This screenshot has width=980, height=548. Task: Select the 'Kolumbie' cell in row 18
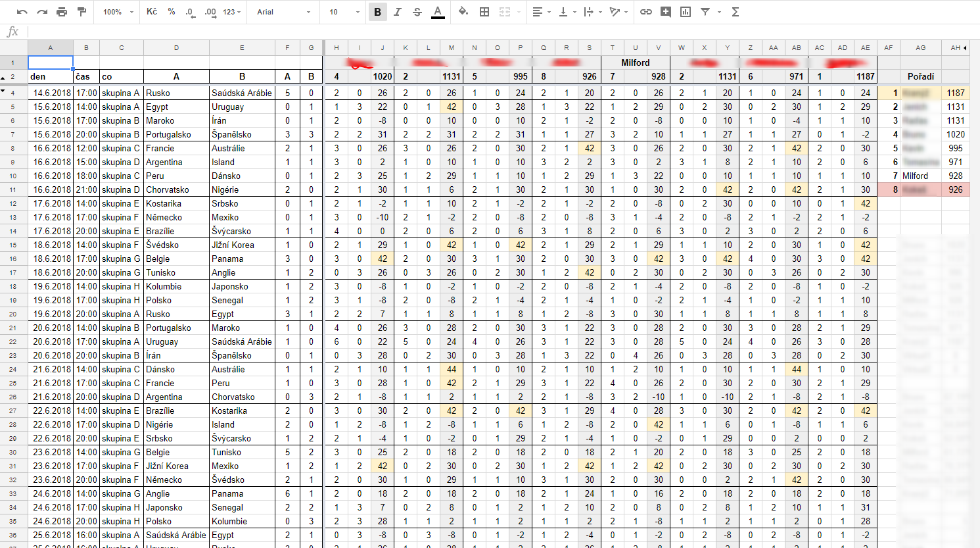click(x=176, y=286)
